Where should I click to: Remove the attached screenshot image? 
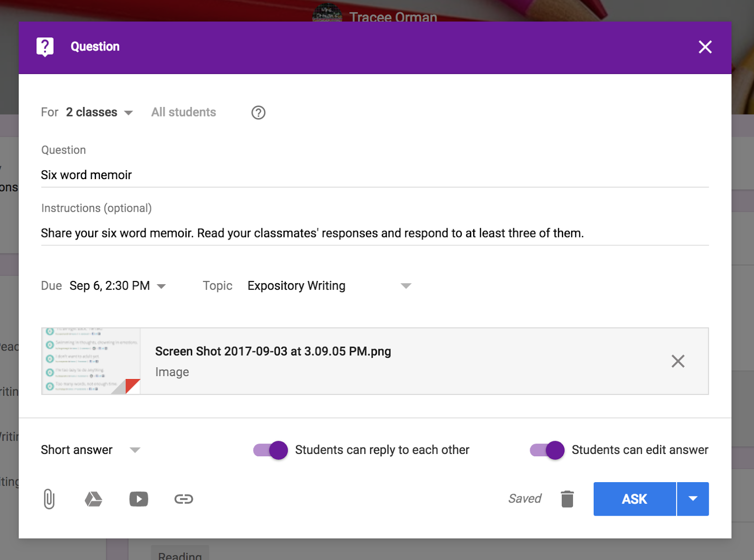(678, 361)
